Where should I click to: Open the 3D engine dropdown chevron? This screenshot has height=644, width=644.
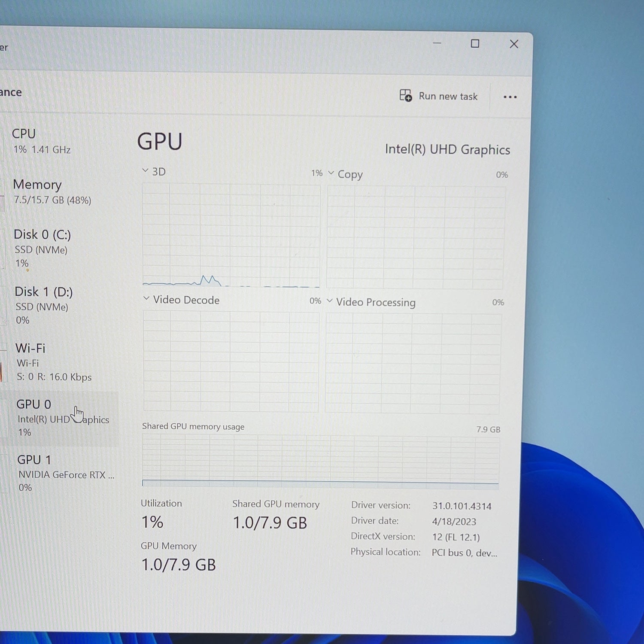145,171
